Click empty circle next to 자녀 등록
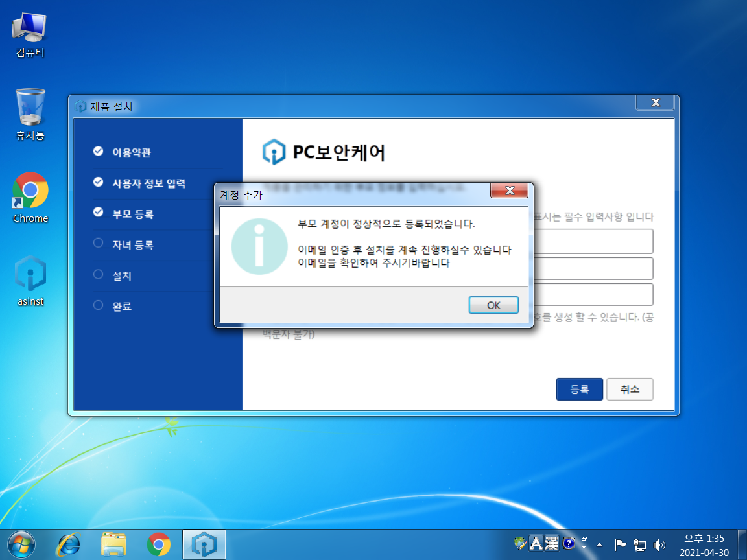The image size is (747, 560). (x=98, y=243)
